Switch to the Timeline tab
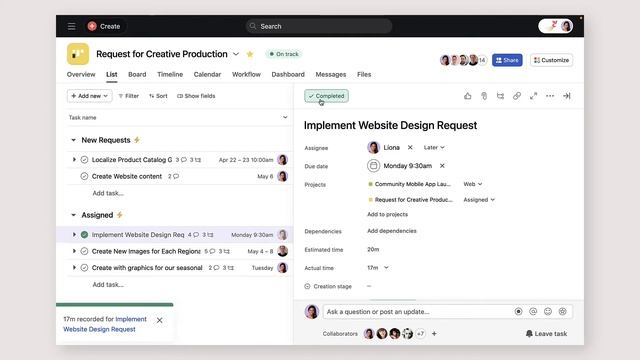The image size is (640, 360). tap(170, 74)
